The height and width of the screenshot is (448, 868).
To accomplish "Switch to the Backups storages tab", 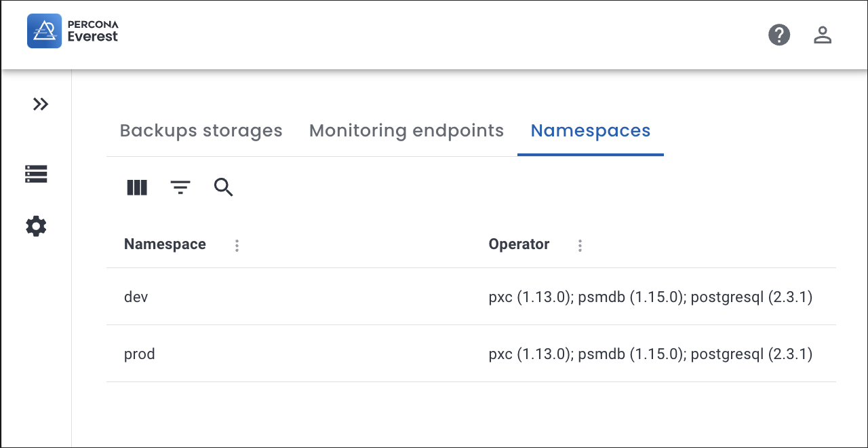I will [201, 130].
